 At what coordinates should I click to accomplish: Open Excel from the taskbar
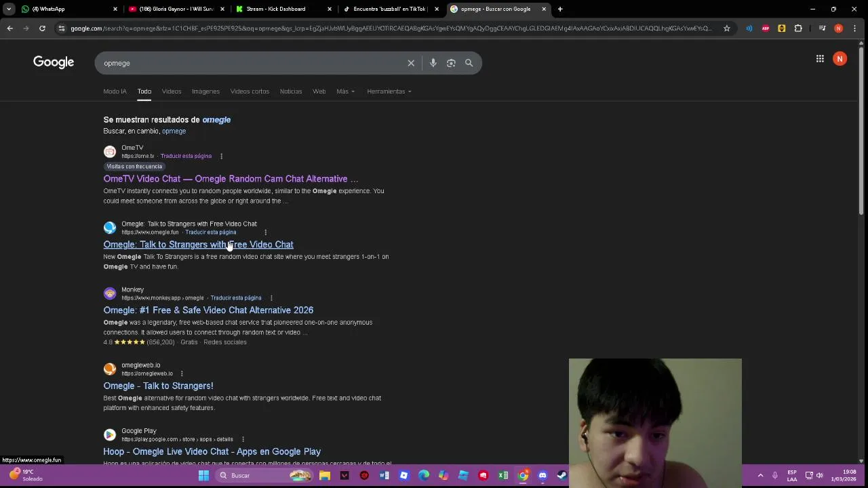click(503, 475)
